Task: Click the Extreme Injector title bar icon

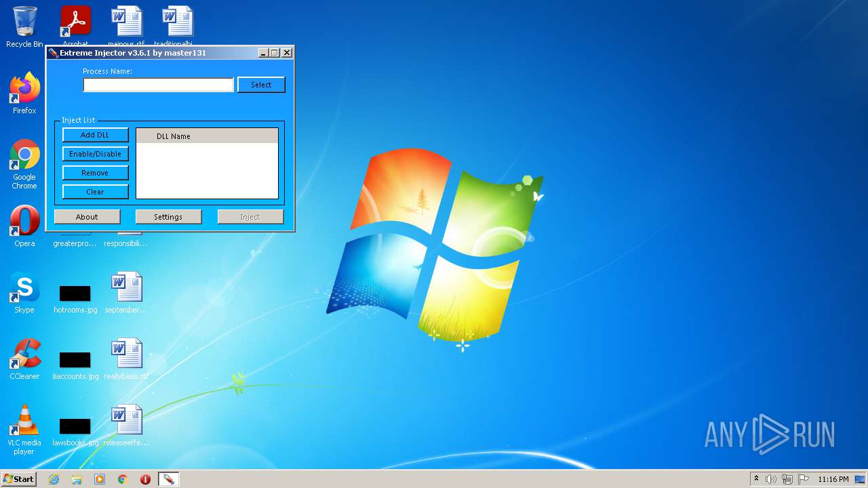Action: [53, 53]
